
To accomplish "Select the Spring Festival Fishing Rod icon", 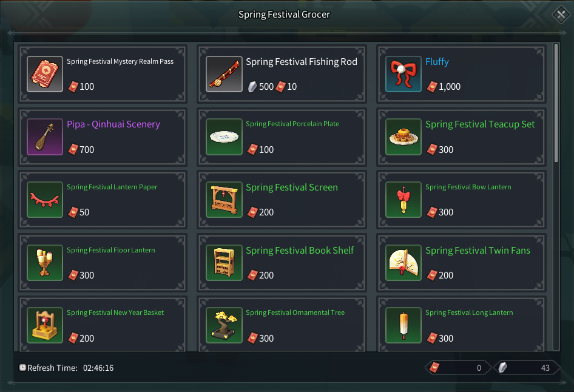I will tap(225, 74).
